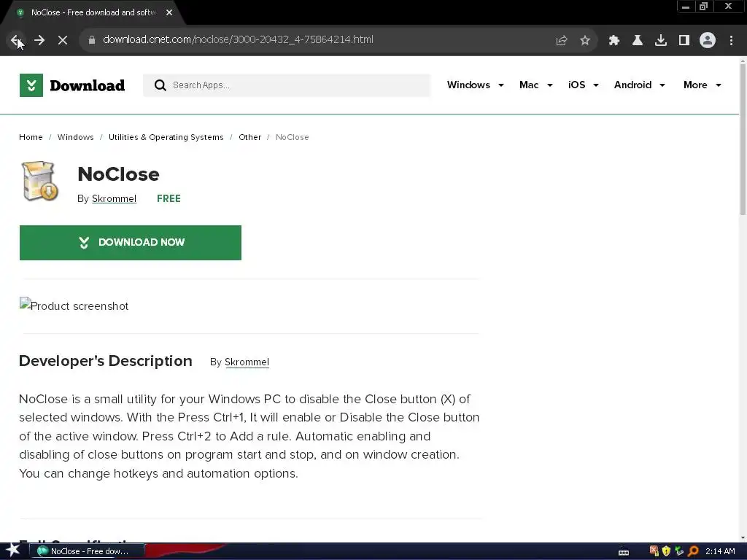This screenshot has height=560, width=747.
Task: Expand the More menu
Action: 703,85
